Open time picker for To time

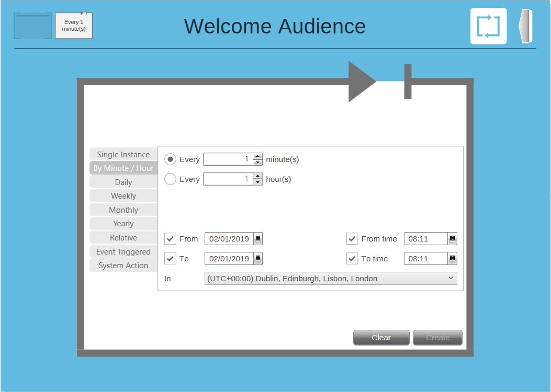(x=452, y=259)
